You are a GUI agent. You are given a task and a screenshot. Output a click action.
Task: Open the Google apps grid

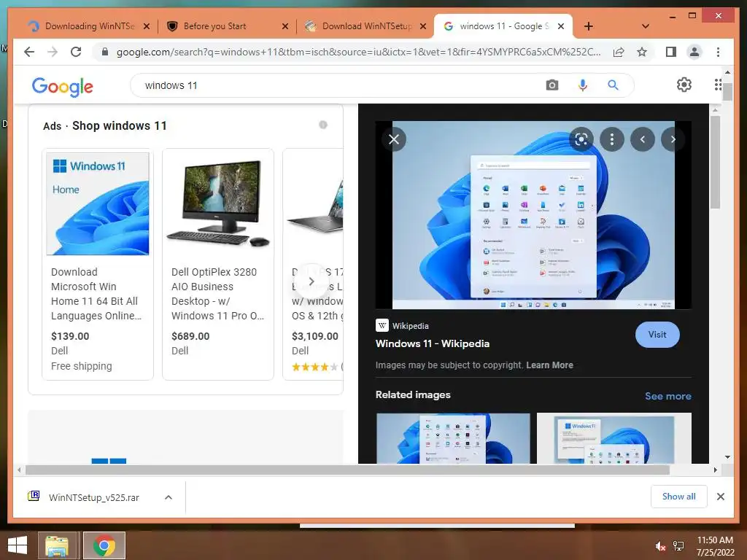pyautogui.click(x=718, y=85)
